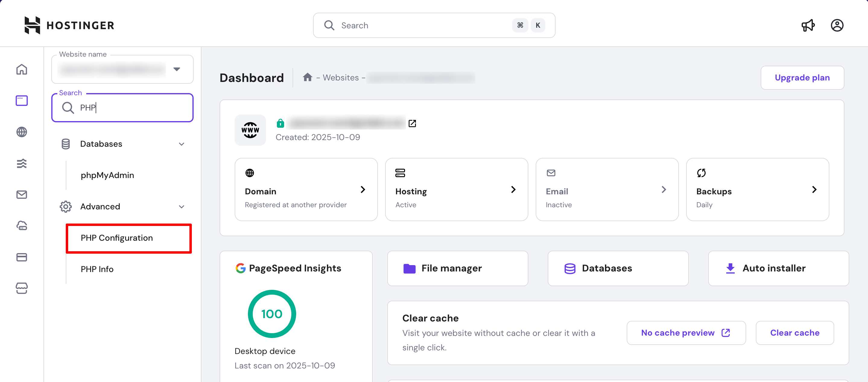Viewport: 868px width, 382px height.
Task: Open Domains globe icon in sidebar
Action: 22,132
